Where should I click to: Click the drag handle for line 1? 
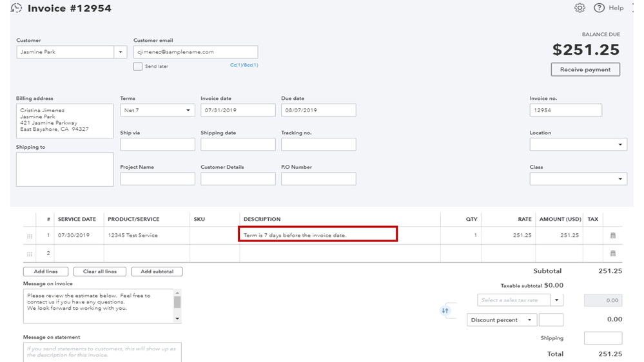pos(30,236)
